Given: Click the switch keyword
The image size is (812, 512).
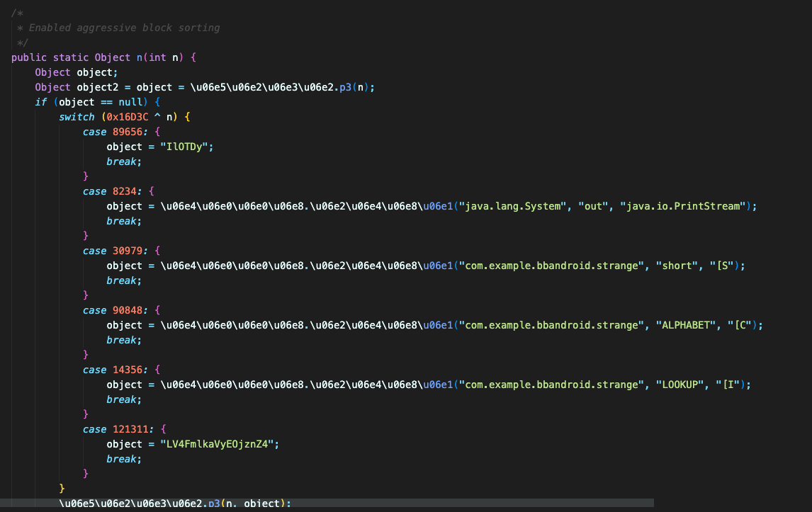Looking at the screenshot, I should [77, 117].
